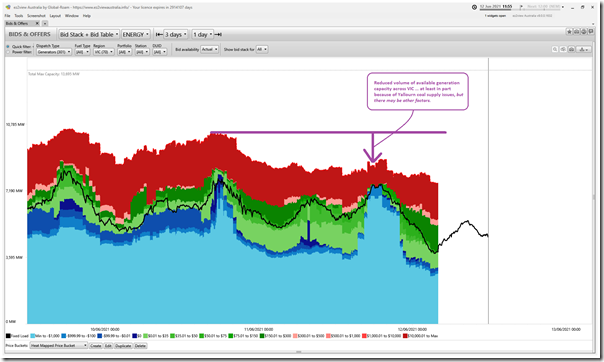Click the time-travel clock icon
This screenshot has height=362, width=604.
pos(474,7)
